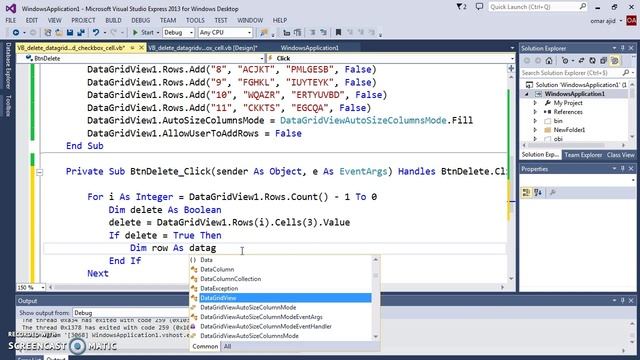This screenshot has width=640, height=360.
Task: Open the BUILD menu
Action: coord(113,20)
